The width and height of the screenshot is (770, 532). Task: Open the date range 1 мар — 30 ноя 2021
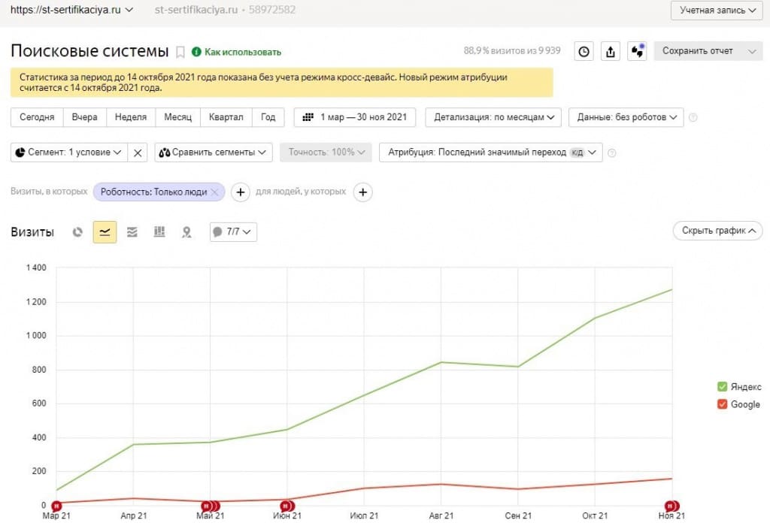click(x=355, y=117)
